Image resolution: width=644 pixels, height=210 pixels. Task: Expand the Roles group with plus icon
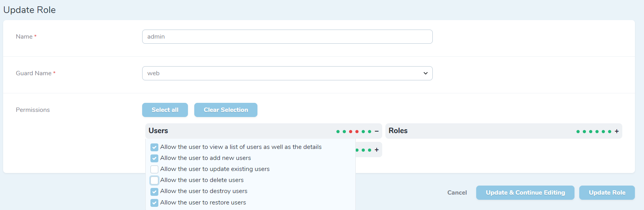617,131
